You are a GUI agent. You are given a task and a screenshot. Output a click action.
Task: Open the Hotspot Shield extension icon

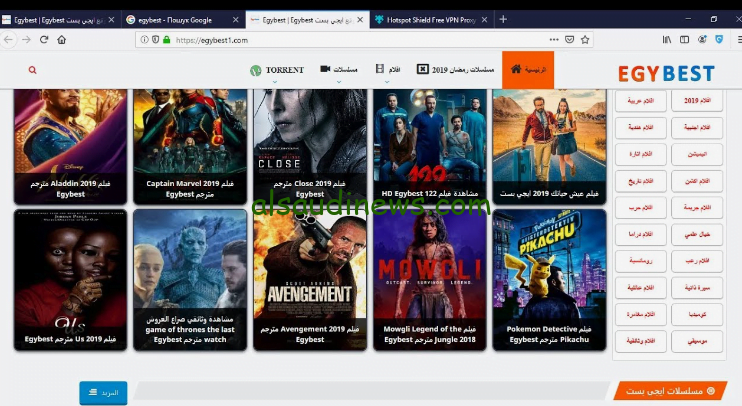pos(719,40)
